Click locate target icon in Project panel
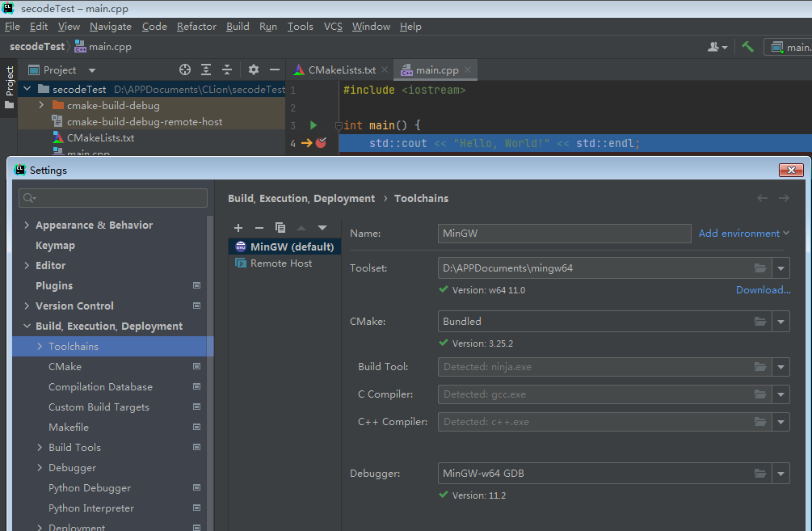 click(x=185, y=70)
